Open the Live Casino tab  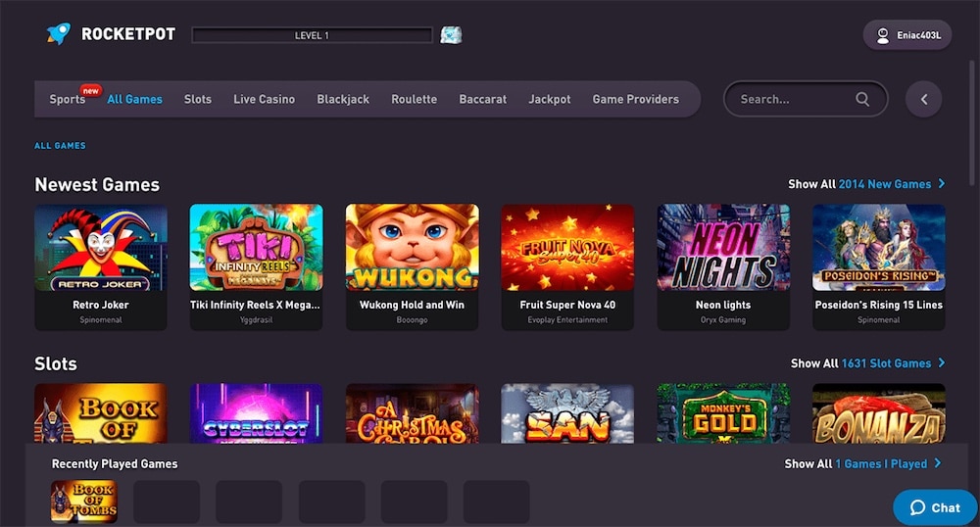[x=264, y=99]
